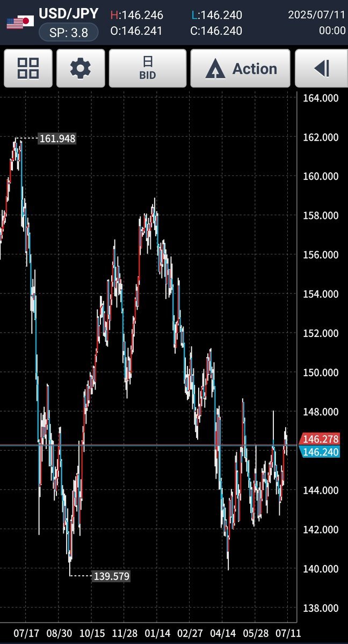Tap the 07/17 date axis label
348x644 pixels.
pyautogui.click(x=26, y=633)
